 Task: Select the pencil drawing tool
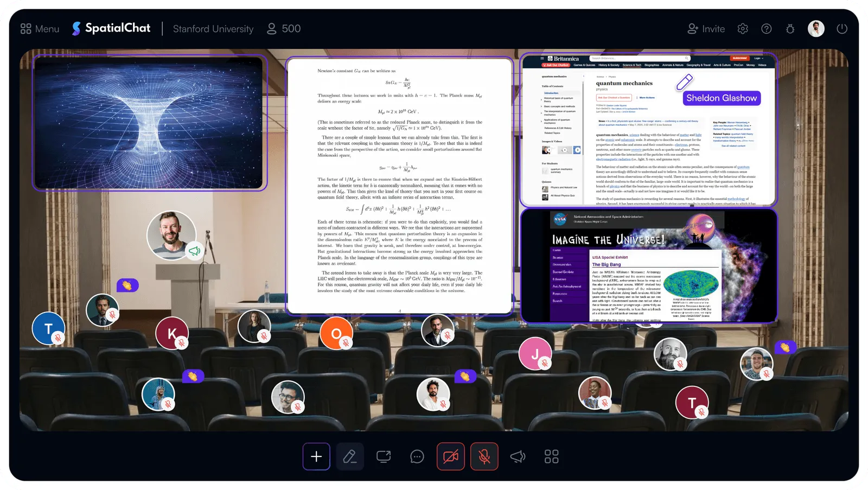(350, 456)
